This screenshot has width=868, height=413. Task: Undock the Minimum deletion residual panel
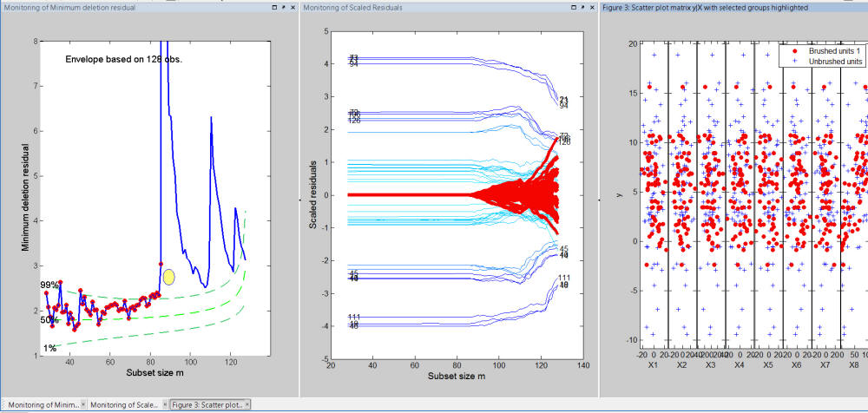pyautogui.click(x=283, y=7)
